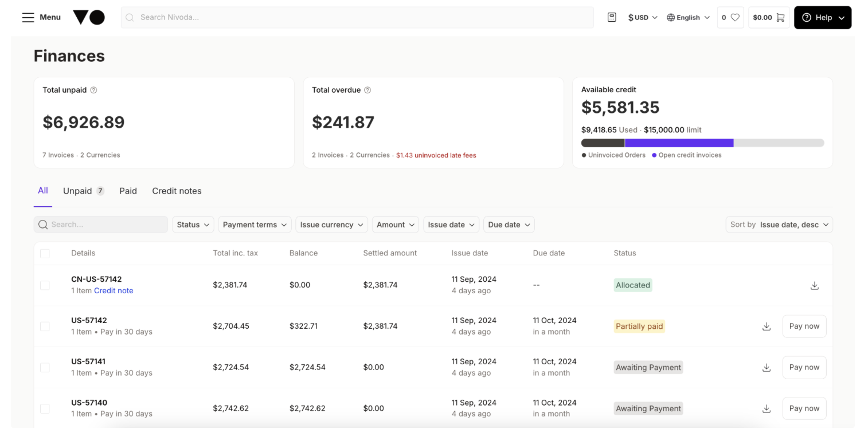This screenshot has width=868, height=433.
Task: Open the calculator icon in header
Action: (x=612, y=17)
